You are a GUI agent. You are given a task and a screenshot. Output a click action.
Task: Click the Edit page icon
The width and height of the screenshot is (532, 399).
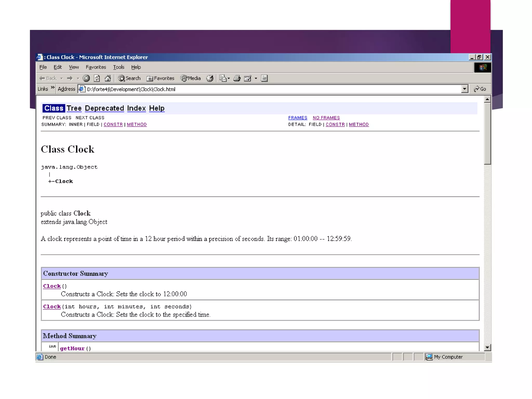[x=248, y=78]
